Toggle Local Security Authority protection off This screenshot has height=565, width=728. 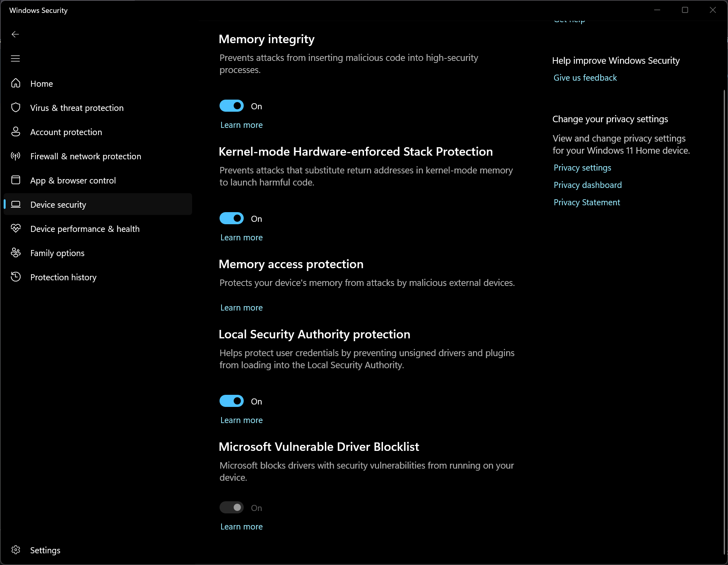point(232,401)
